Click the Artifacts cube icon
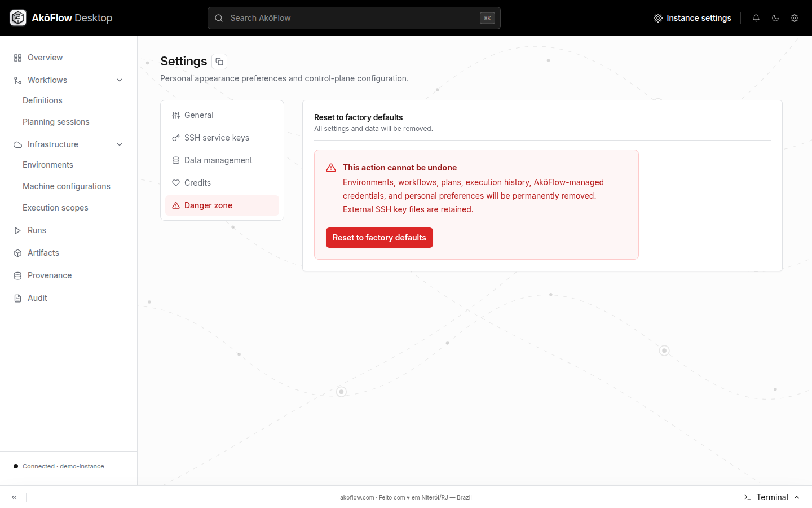812x508 pixels. point(18,253)
